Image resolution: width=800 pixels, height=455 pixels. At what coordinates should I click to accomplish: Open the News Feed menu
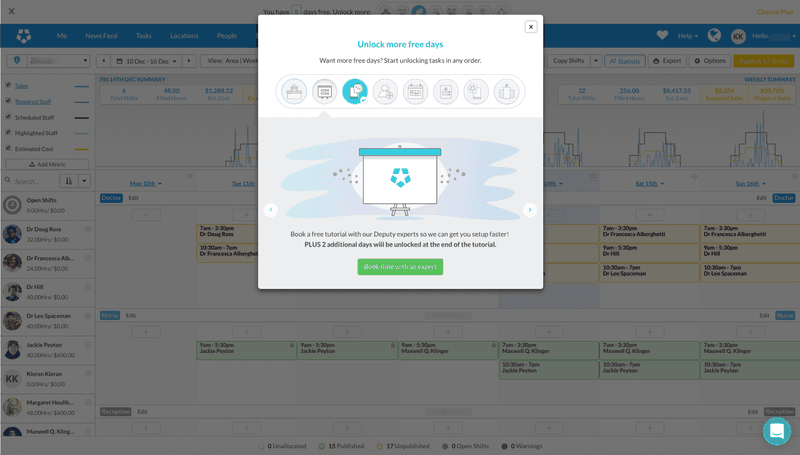101,36
